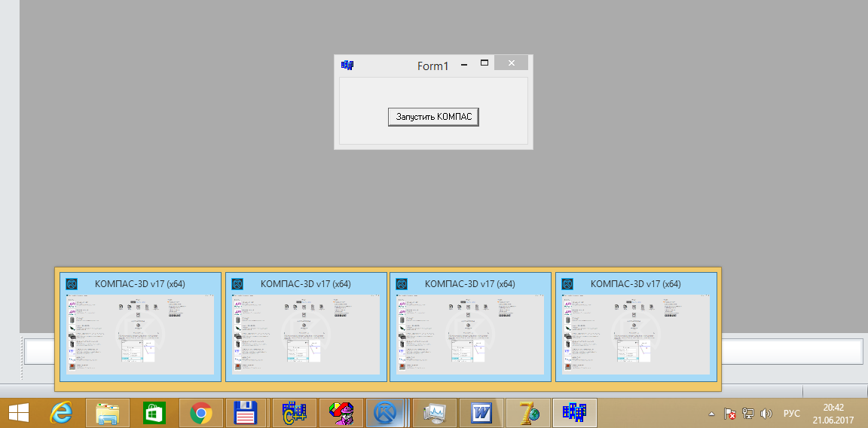Open File Explorer from the taskbar

(108, 413)
